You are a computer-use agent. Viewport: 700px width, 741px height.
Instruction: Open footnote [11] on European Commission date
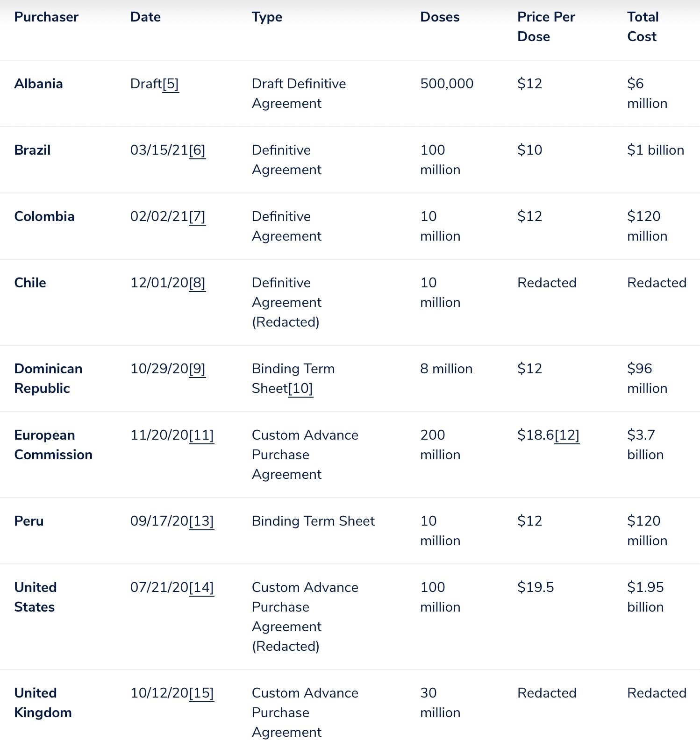click(x=201, y=435)
